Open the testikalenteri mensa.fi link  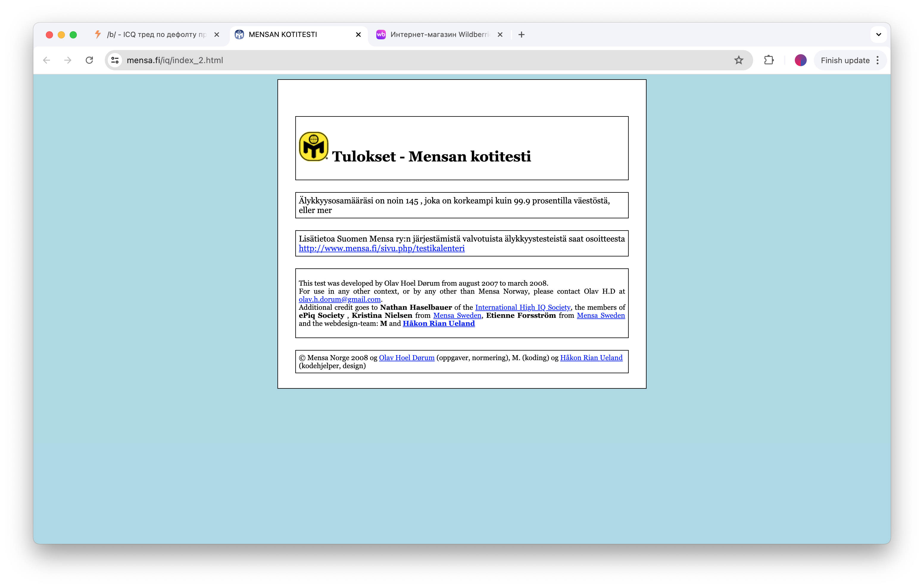click(x=381, y=248)
